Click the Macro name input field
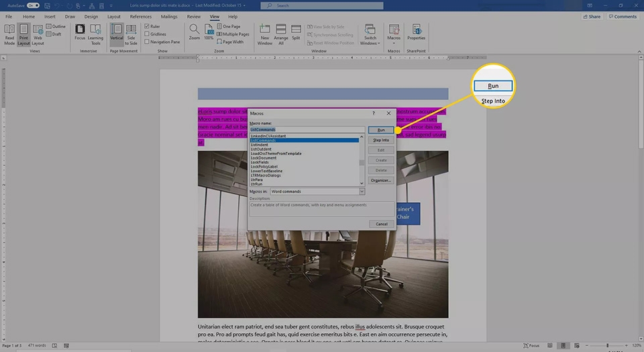Viewport: 644px width, 352px height. [307, 130]
